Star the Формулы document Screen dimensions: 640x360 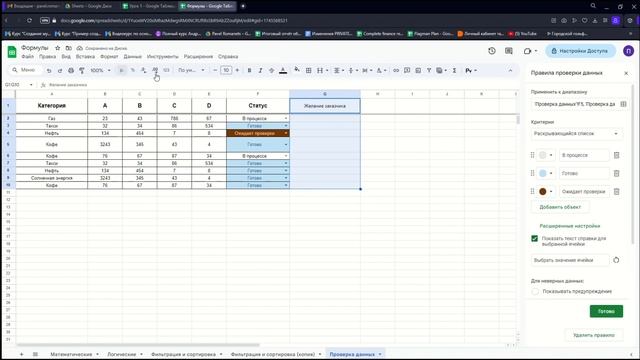[x=58, y=48]
